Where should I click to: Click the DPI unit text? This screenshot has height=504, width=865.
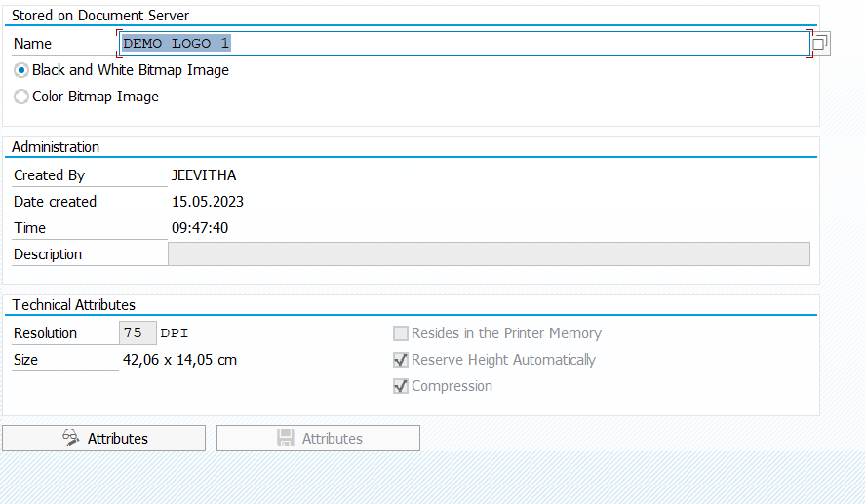(175, 333)
